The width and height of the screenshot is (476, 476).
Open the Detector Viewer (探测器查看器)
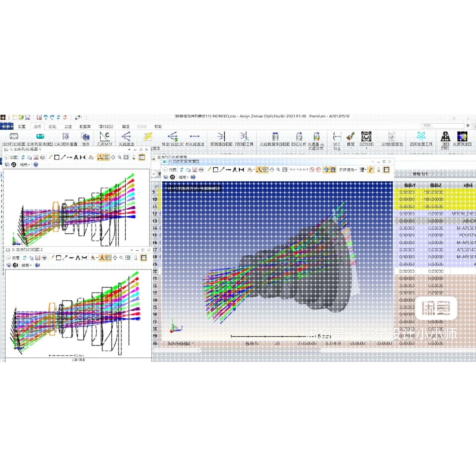tap(221, 139)
